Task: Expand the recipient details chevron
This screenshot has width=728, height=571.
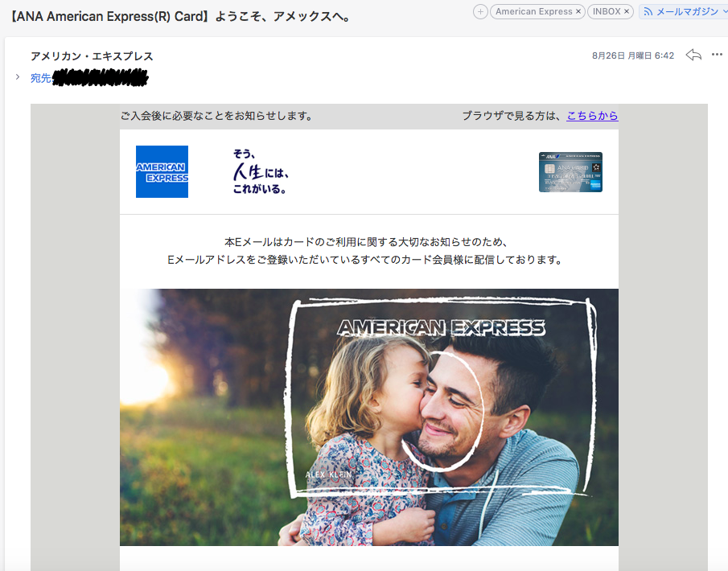Action: (x=18, y=77)
